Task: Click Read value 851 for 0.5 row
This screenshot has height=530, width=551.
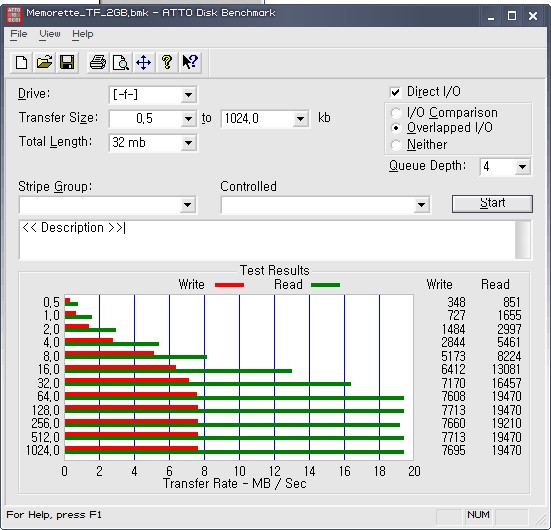Action: 512,302
